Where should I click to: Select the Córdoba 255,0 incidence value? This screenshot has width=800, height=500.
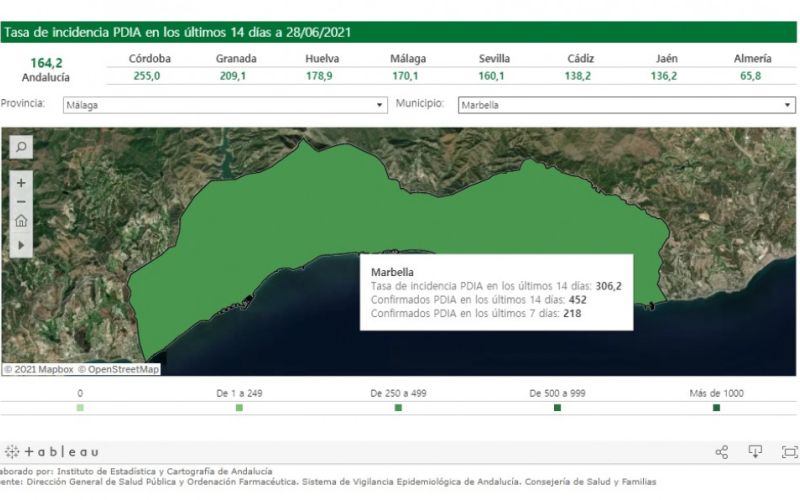[147, 76]
